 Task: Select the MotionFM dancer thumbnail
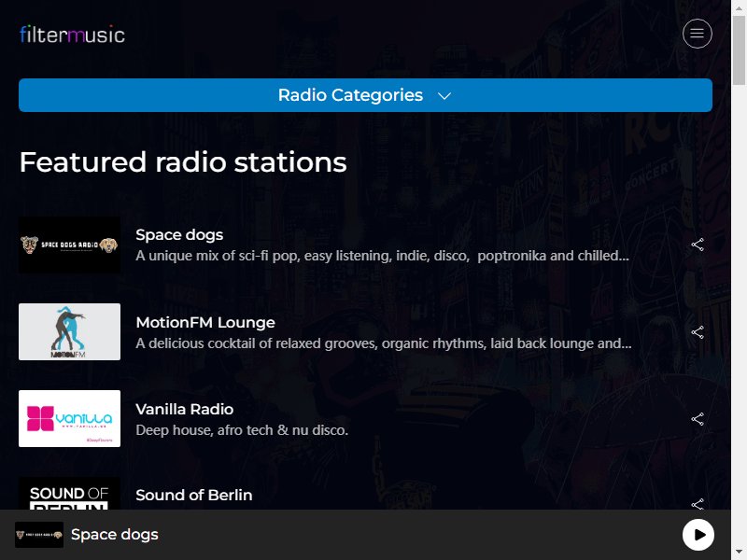[69, 332]
